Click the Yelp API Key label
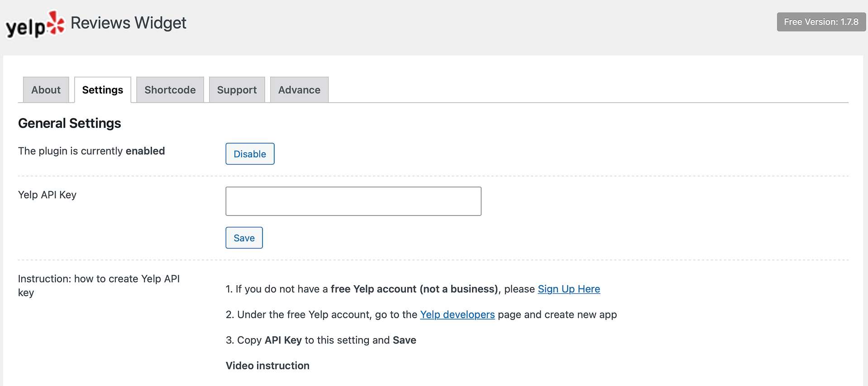Image resolution: width=868 pixels, height=386 pixels. (x=47, y=195)
